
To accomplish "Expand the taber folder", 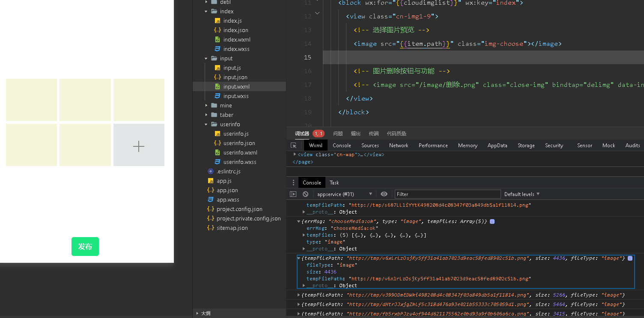I will [x=206, y=115].
